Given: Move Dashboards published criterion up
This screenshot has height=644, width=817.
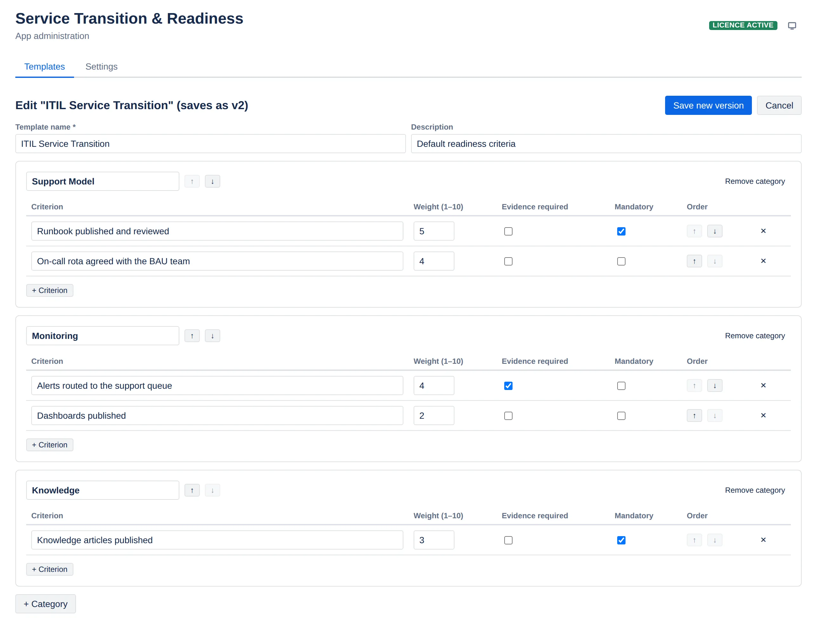Looking at the screenshot, I should 694,416.
